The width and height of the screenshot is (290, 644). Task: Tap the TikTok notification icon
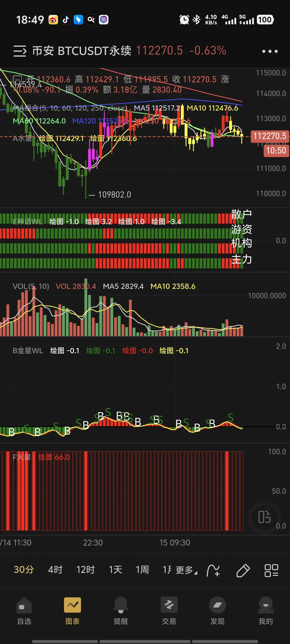tap(66, 20)
